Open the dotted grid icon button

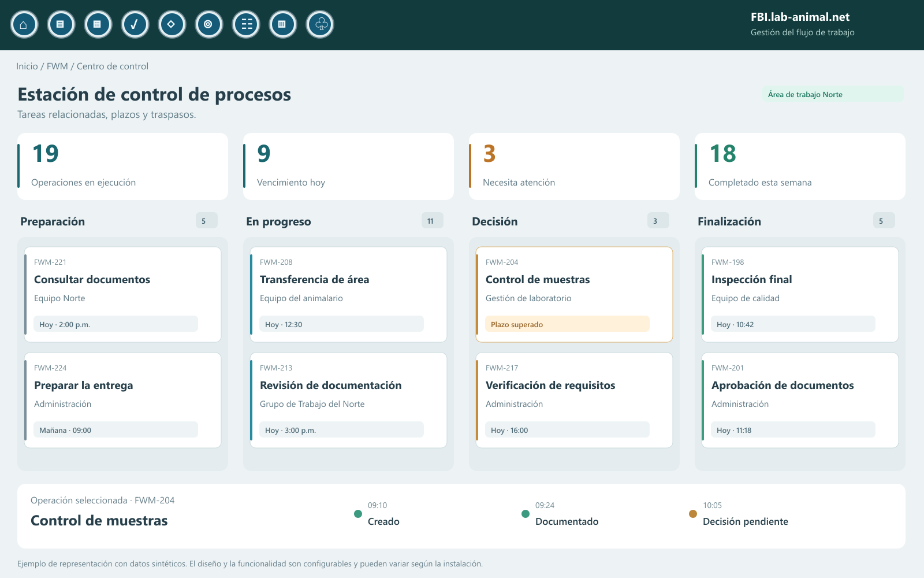point(98,25)
